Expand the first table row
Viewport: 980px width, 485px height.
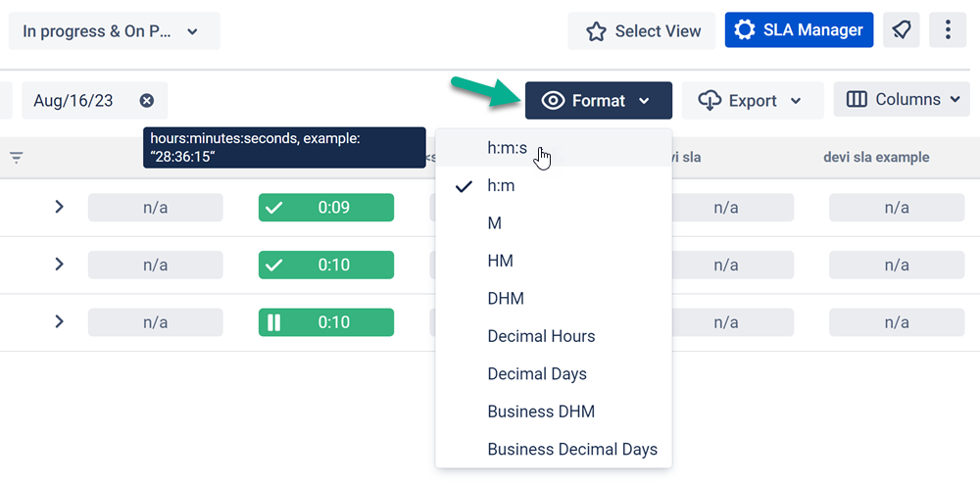click(x=59, y=207)
